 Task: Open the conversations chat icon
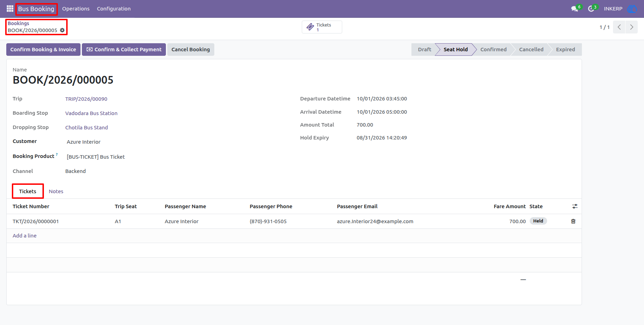[x=575, y=9]
